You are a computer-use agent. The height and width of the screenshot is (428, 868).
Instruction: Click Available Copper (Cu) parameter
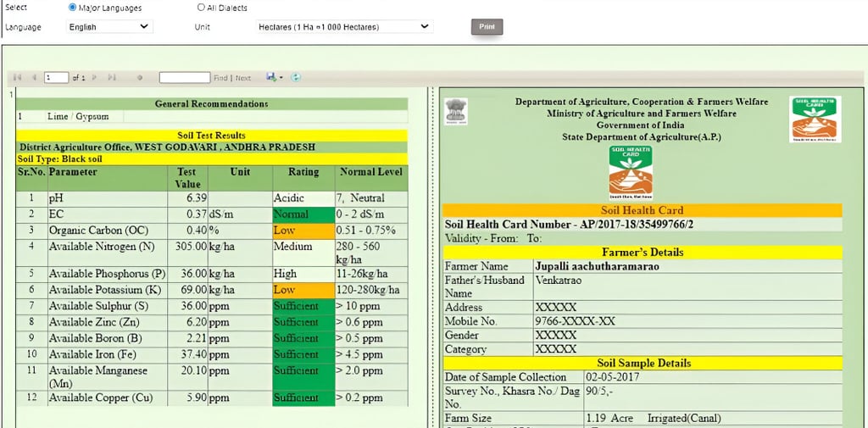100,398
